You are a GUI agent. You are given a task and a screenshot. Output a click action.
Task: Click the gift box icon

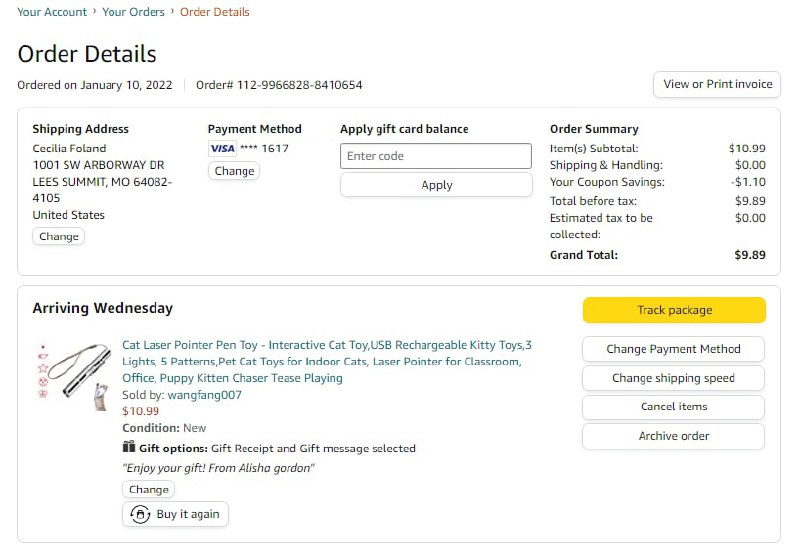click(x=129, y=447)
